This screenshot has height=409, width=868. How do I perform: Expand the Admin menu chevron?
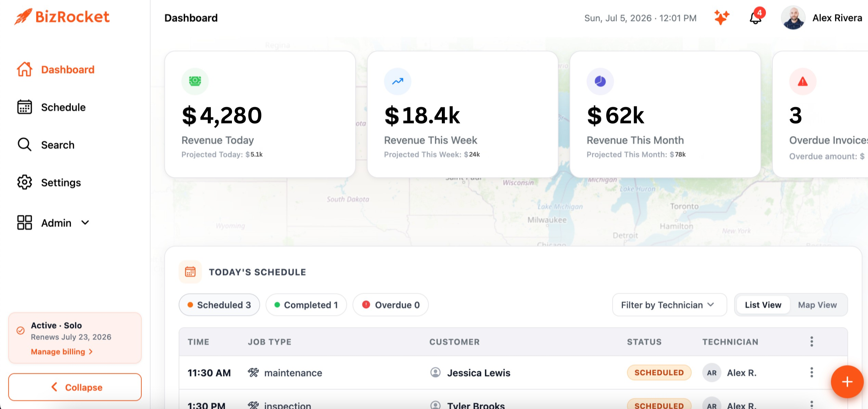click(85, 223)
